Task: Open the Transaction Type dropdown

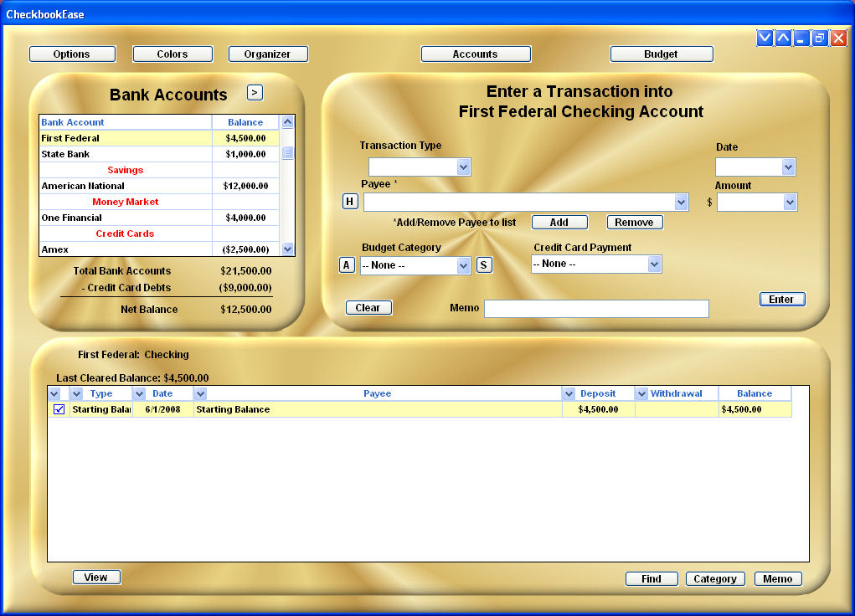Action: click(464, 167)
